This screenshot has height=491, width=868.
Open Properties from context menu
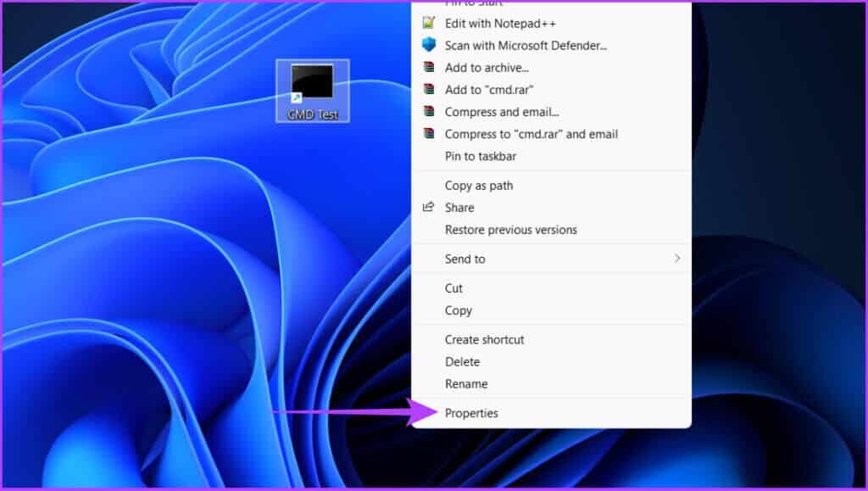(471, 414)
